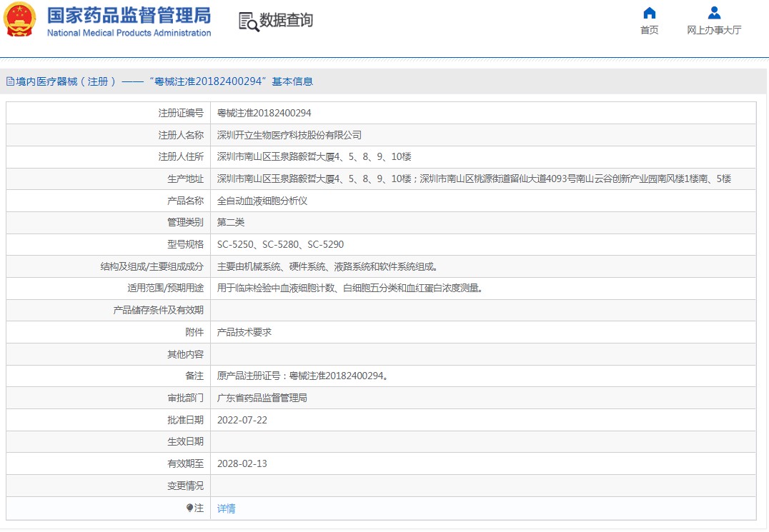Click the model value SC-5250、SC-5280、SC-5290
769x532 pixels.
[x=280, y=244]
